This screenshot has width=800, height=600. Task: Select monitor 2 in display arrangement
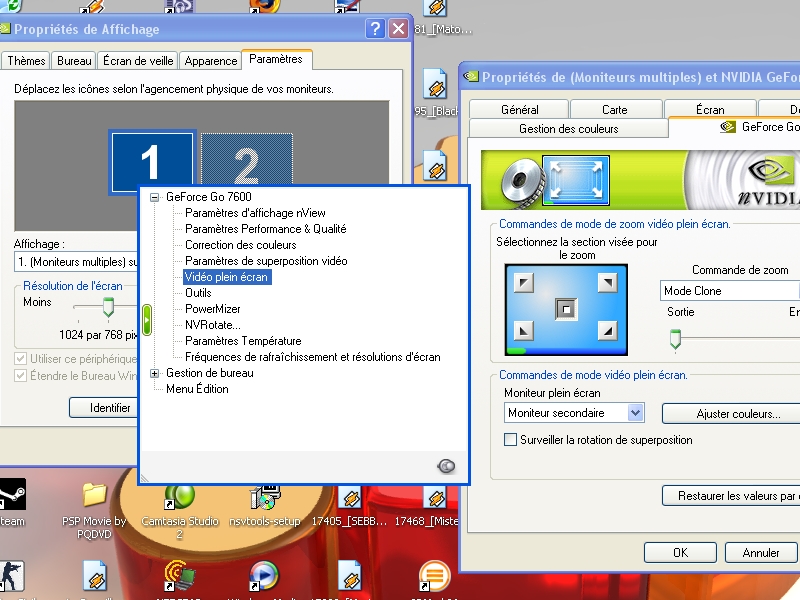[247, 159]
